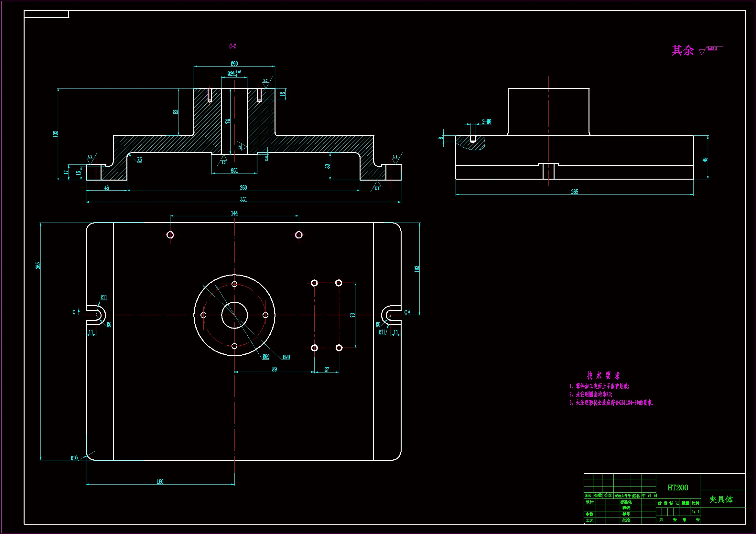Click the C-C section view label
Image resolution: width=756 pixels, height=534 pixels.
pos(232,46)
